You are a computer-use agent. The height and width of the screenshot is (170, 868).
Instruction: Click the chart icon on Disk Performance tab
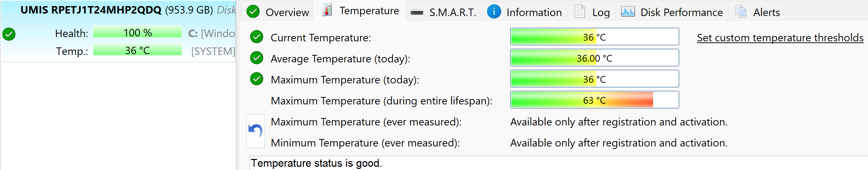pyautogui.click(x=628, y=12)
